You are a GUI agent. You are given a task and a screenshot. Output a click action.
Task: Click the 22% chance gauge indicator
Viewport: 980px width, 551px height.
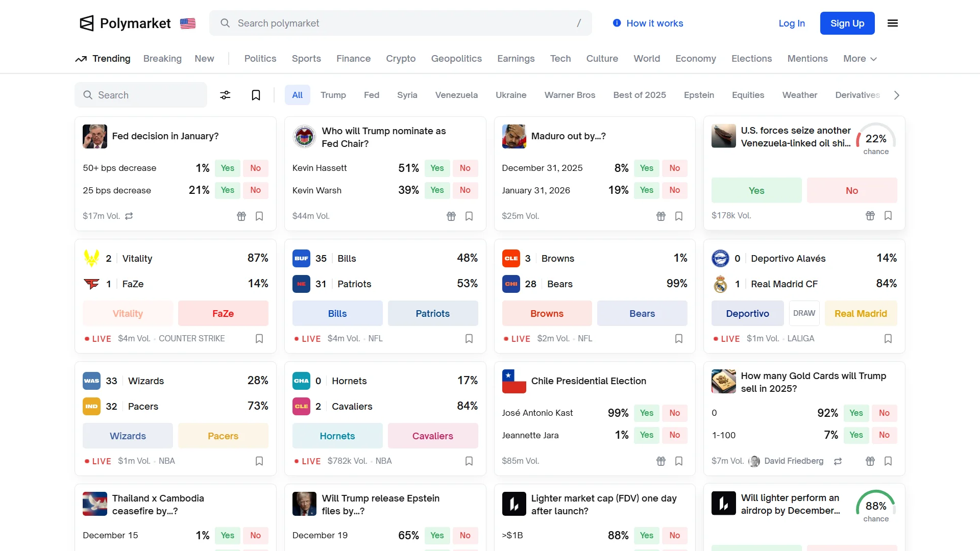(x=875, y=139)
